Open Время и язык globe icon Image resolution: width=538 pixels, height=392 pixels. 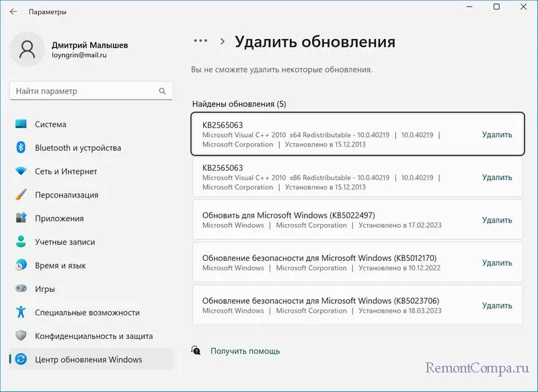point(22,266)
